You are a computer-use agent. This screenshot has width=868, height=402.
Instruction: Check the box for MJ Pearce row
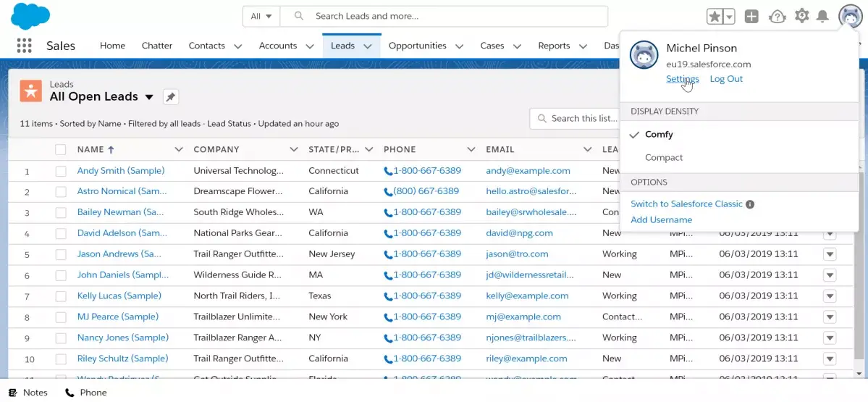coord(61,317)
